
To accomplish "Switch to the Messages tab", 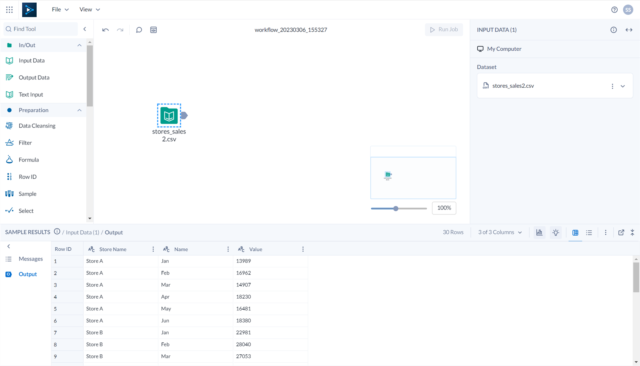I will pyautogui.click(x=24, y=259).
